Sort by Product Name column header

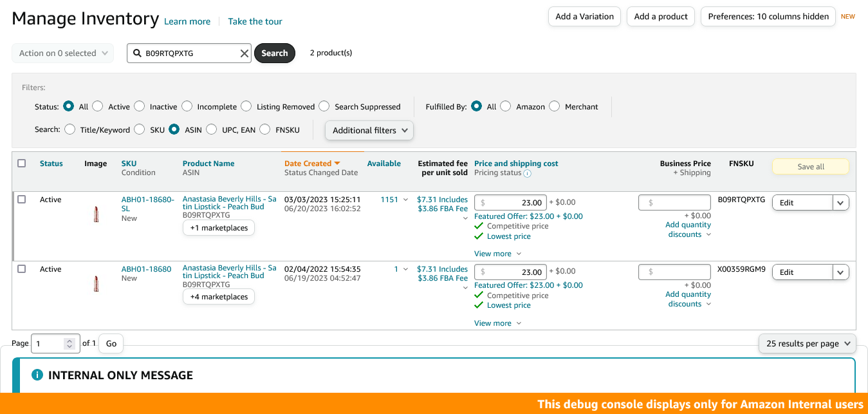tap(208, 164)
